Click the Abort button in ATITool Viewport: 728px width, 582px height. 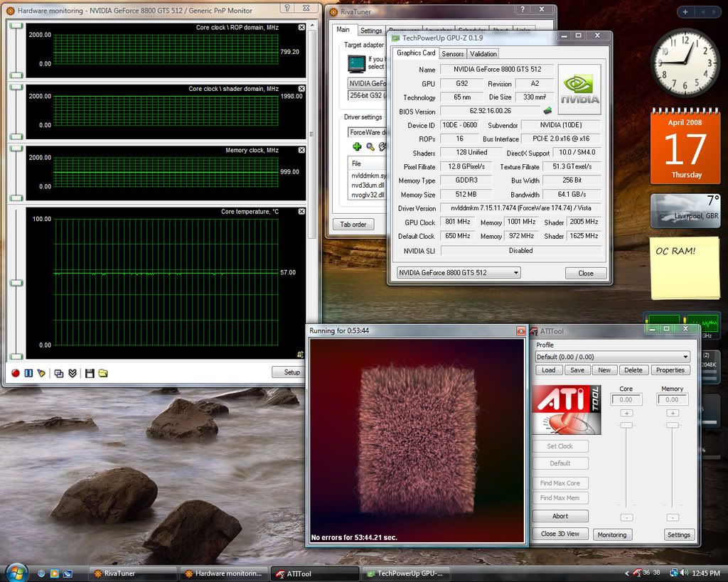pyautogui.click(x=560, y=516)
